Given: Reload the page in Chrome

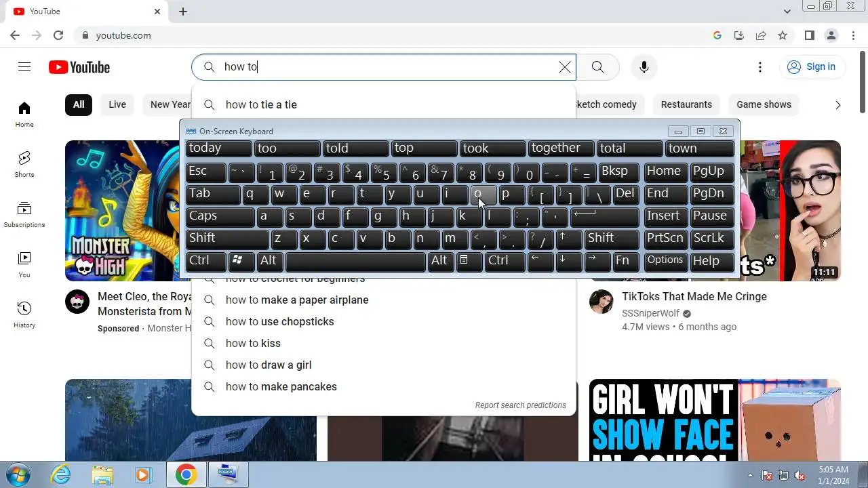Looking at the screenshot, I should tap(58, 35).
